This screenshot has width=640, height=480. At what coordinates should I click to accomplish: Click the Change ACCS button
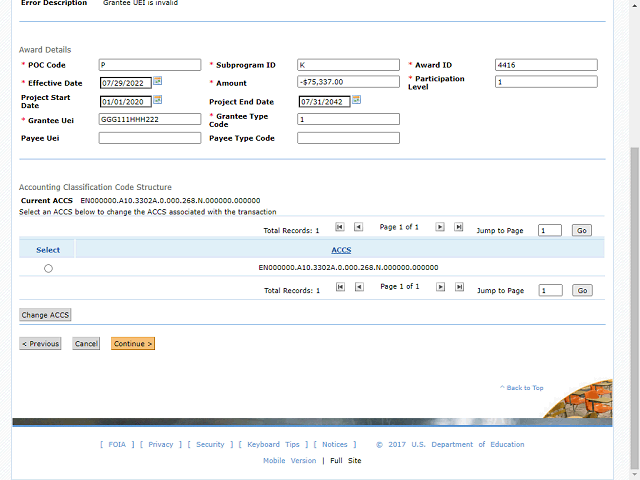pyautogui.click(x=45, y=315)
